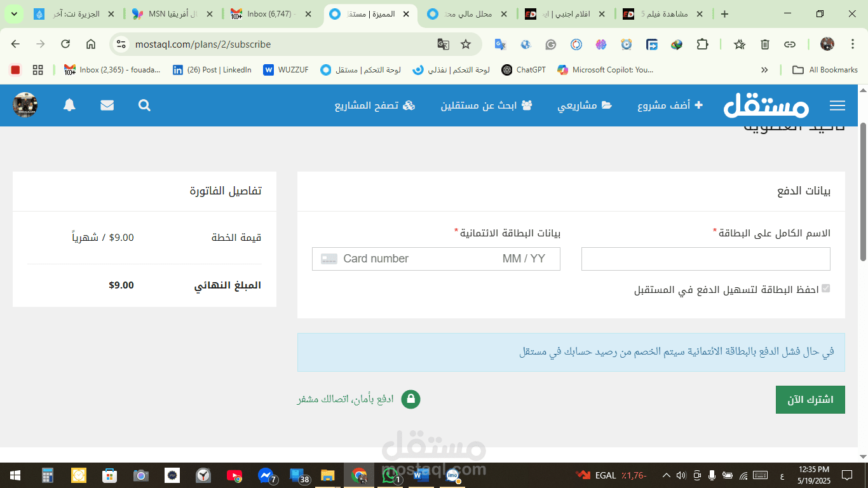Open مشاريعي in the navigation
868x488 pixels.
point(585,105)
